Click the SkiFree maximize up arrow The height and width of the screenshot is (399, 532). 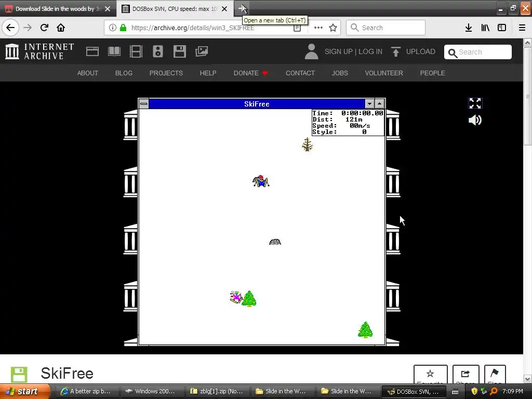(x=380, y=104)
